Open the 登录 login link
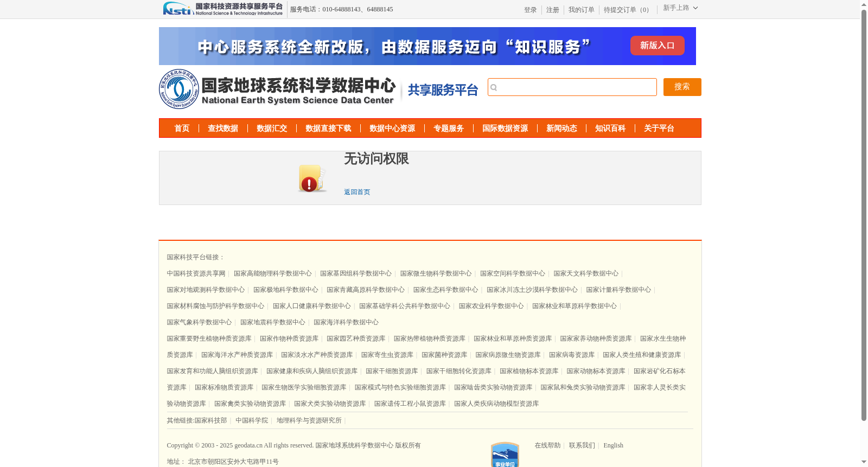868x467 pixels. click(x=531, y=10)
